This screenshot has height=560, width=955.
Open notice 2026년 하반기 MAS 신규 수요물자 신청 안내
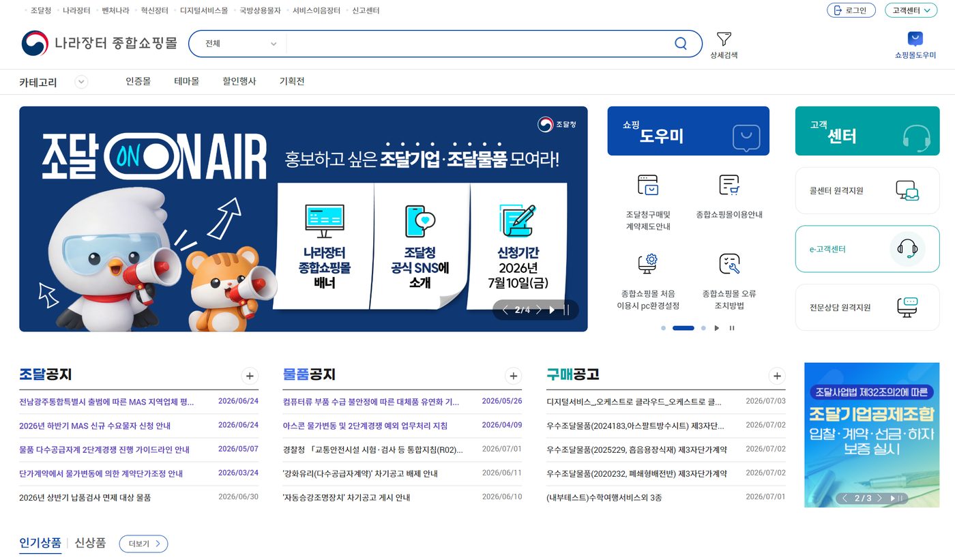click(95, 426)
